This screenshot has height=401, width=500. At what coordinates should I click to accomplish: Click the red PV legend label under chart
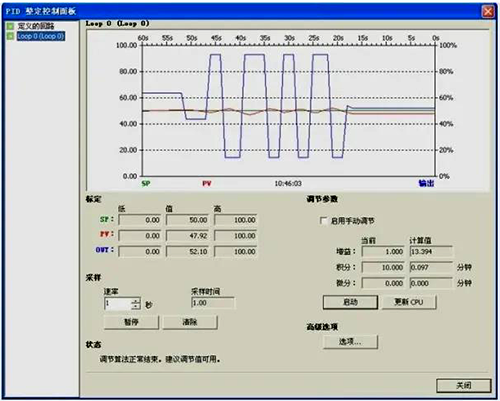[x=207, y=184]
